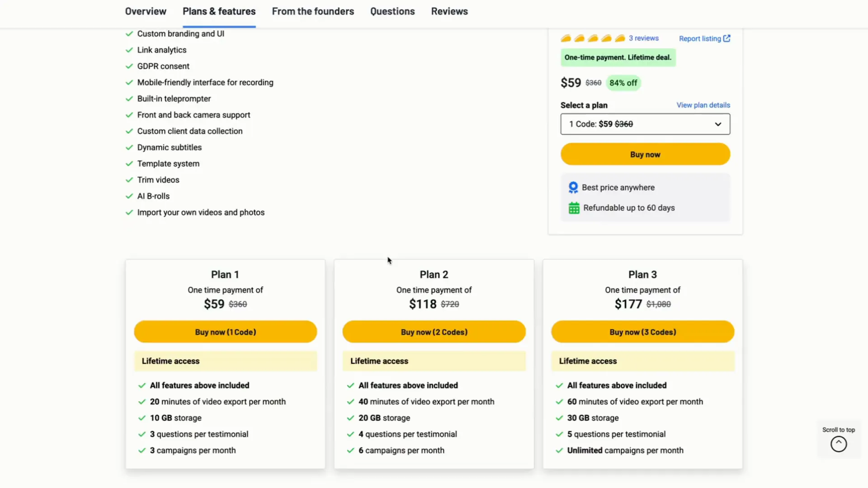Click the 84% off badge
The width and height of the screenshot is (868, 488).
pos(623,83)
